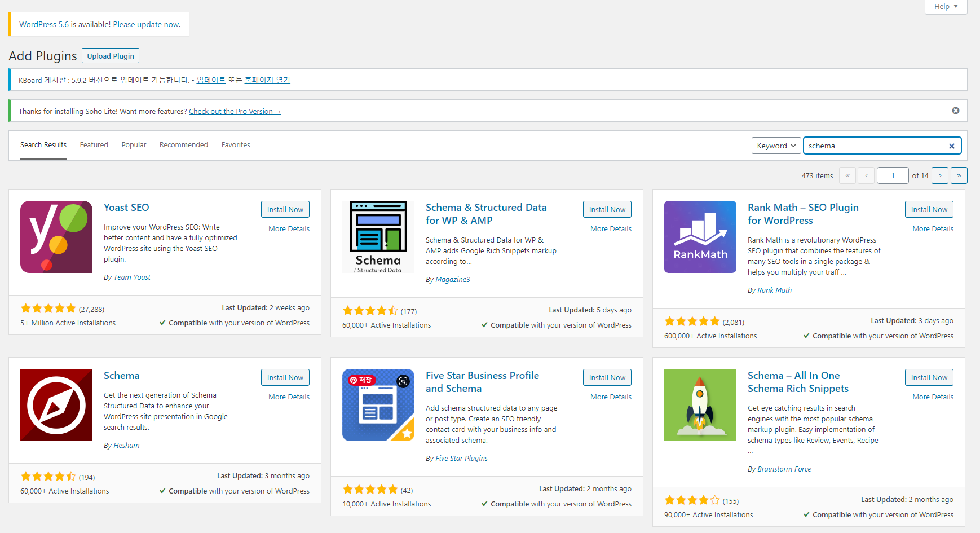Open the Five Star Plugins author link
The image size is (980, 533).
(x=462, y=459)
